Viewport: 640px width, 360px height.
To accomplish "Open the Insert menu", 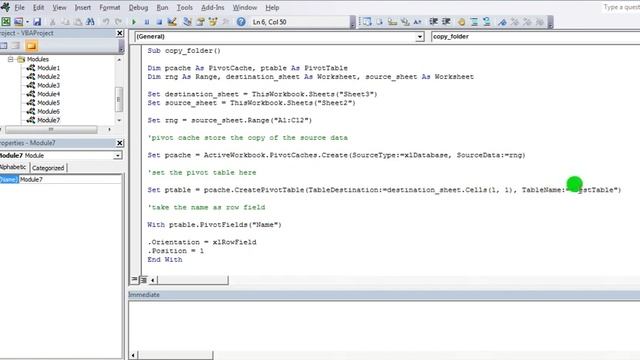I will tap(83, 7).
